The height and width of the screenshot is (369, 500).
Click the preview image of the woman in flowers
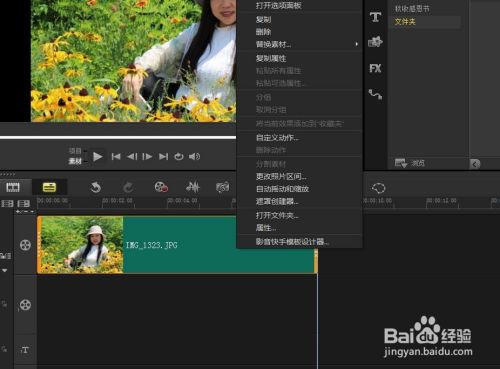click(x=133, y=60)
